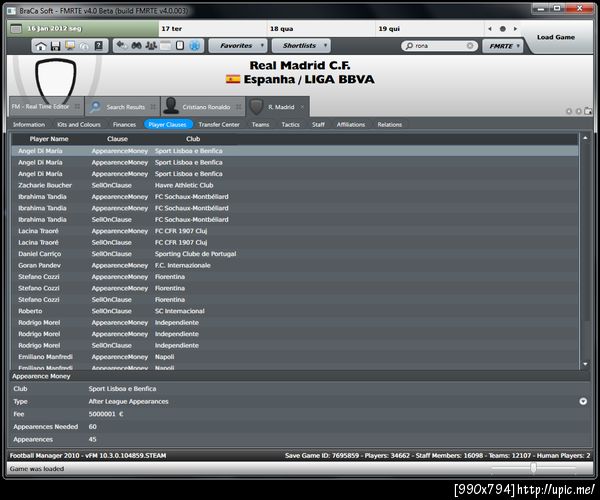Click the list scrollbar down arrow
This screenshot has width=600, height=500.
(585, 364)
